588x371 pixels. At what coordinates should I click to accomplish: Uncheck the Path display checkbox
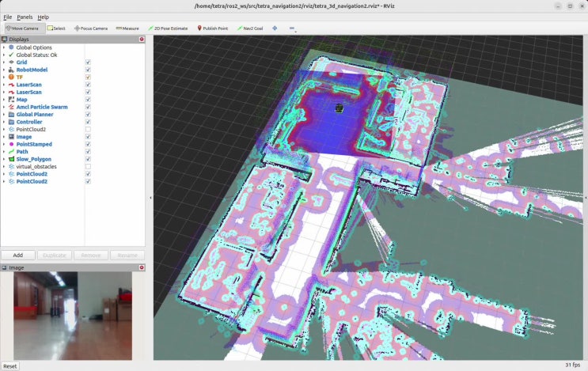[88, 151]
